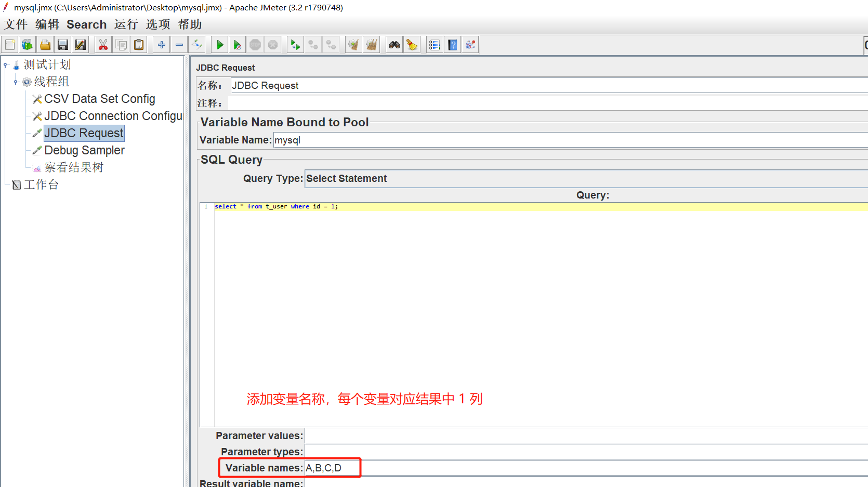Click the Result variable name field
Viewport: 868px width, 487px height.
586,483
